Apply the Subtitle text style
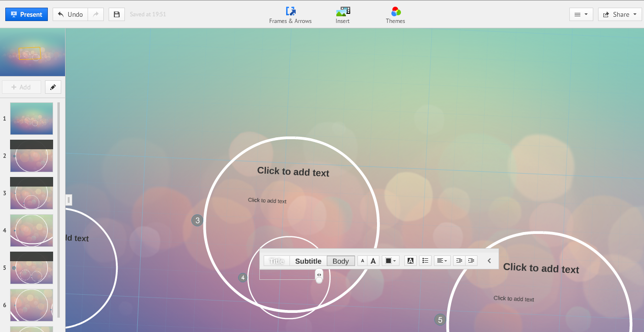 [308, 261]
